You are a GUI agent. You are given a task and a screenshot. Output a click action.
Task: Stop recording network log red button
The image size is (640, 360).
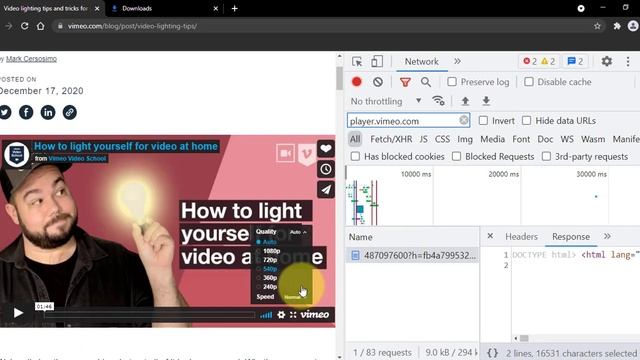pos(357,82)
